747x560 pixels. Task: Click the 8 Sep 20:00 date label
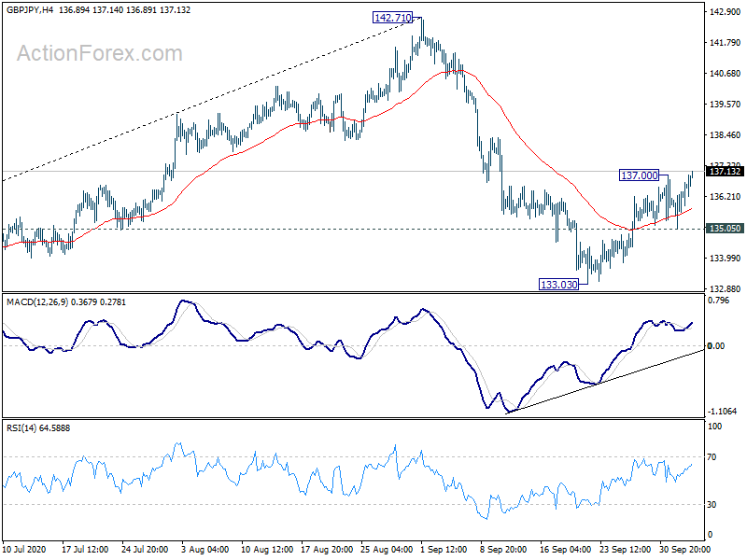pyautogui.click(x=503, y=550)
